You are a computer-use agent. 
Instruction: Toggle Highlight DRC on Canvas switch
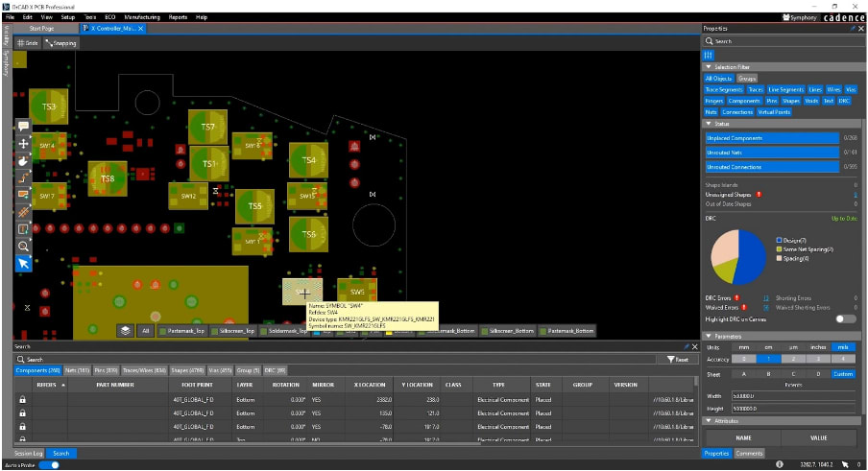845,319
